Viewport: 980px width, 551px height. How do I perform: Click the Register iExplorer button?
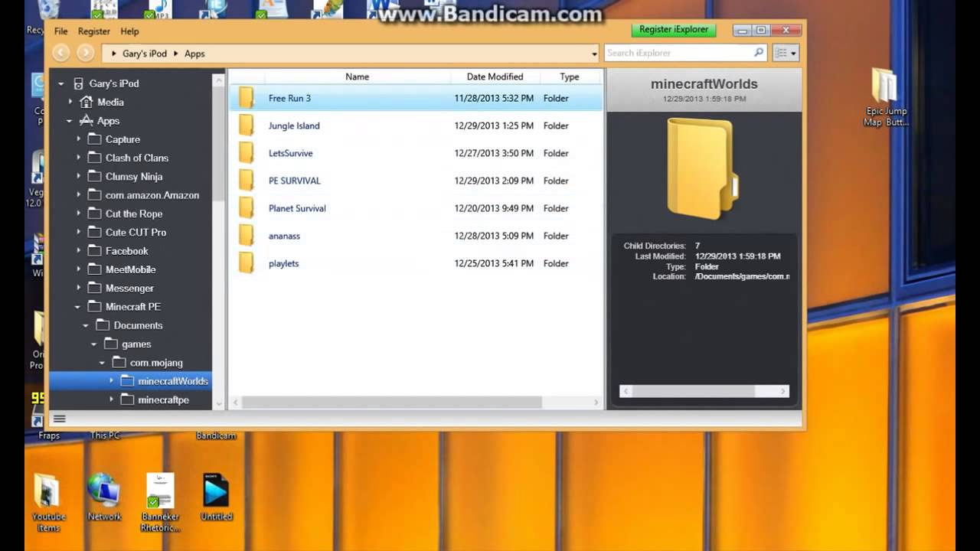675,30
